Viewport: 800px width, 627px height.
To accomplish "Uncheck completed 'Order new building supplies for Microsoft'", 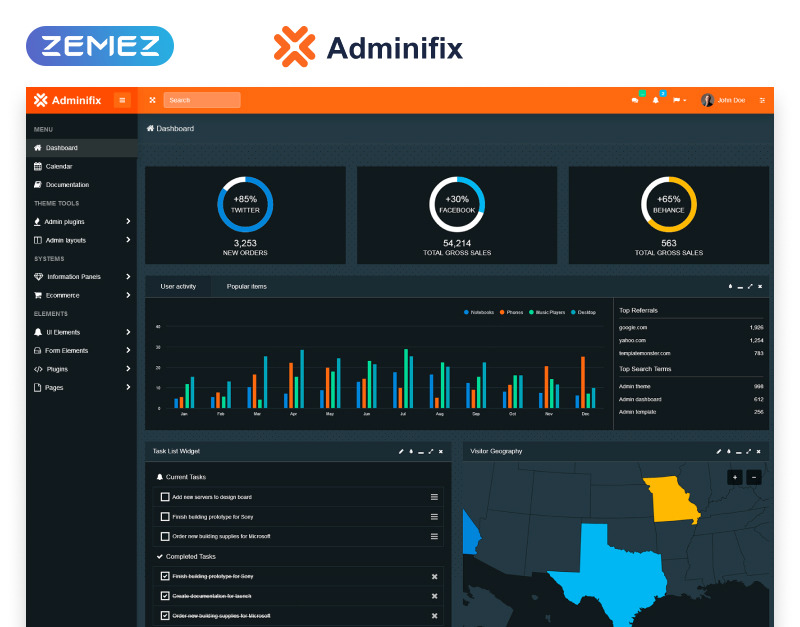I will point(165,615).
